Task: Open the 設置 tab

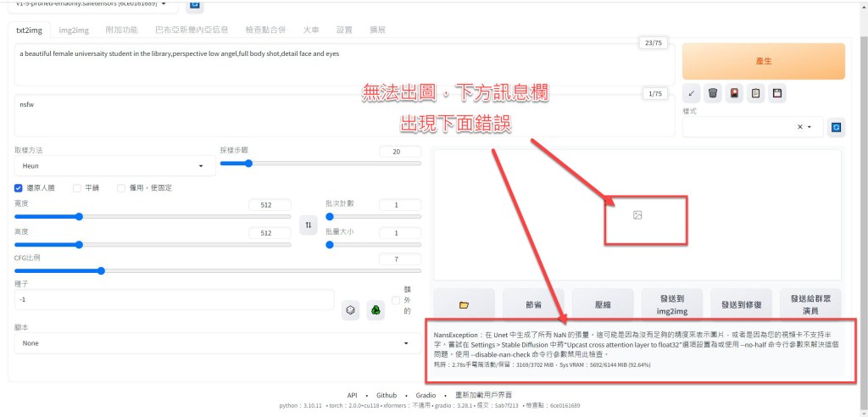Action: click(x=344, y=30)
